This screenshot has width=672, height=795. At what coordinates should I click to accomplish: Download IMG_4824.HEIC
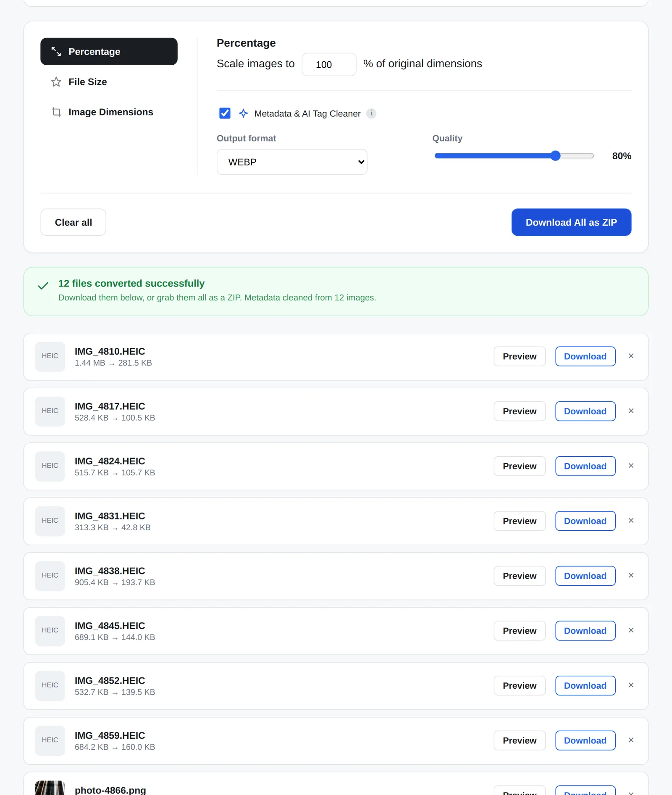(x=585, y=466)
